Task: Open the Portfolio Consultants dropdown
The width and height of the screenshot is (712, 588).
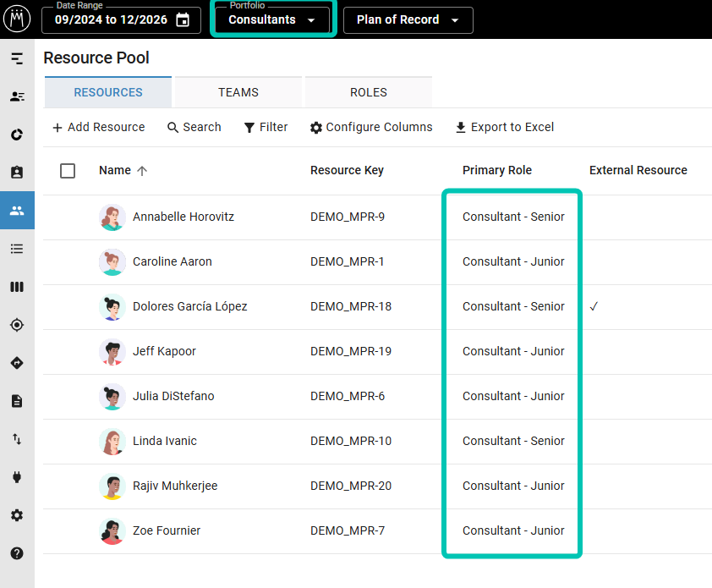Action: pyautogui.click(x=272, y=20)
